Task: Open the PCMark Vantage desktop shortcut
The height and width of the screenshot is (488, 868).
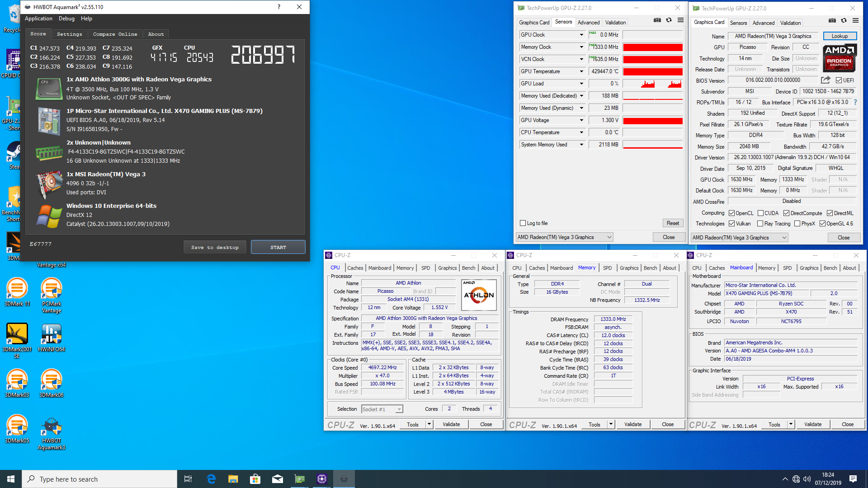Action: (x=52, y=296)
